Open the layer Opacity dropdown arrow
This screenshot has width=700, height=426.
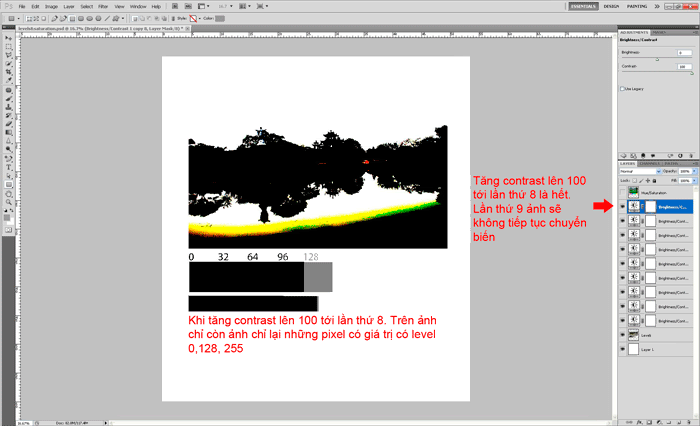pos(693,171)
